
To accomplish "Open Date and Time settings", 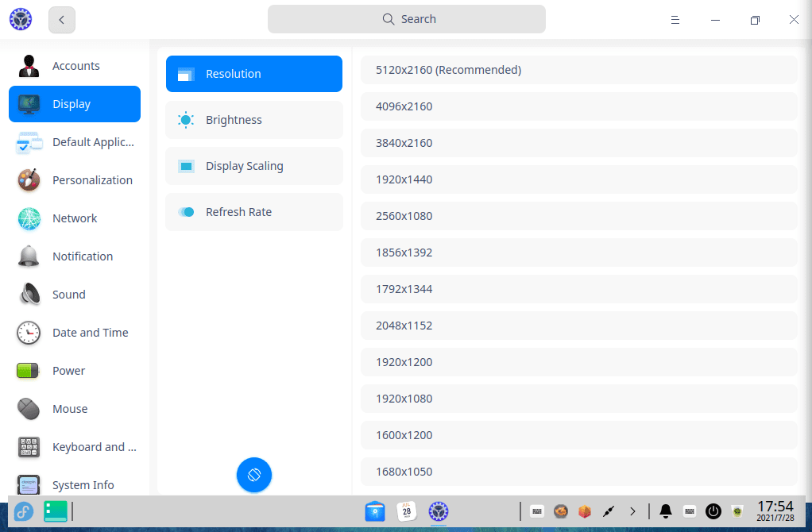I will (75, 333).
